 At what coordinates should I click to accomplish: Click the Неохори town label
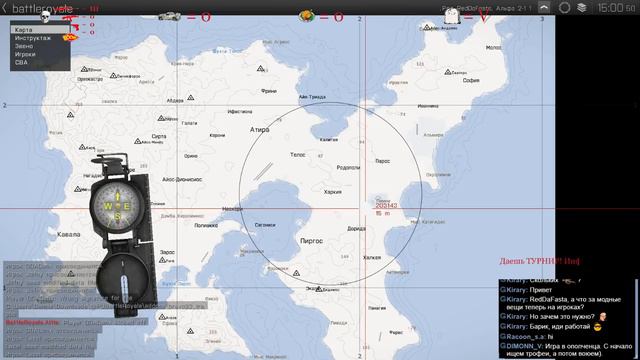tap(232, 209)
